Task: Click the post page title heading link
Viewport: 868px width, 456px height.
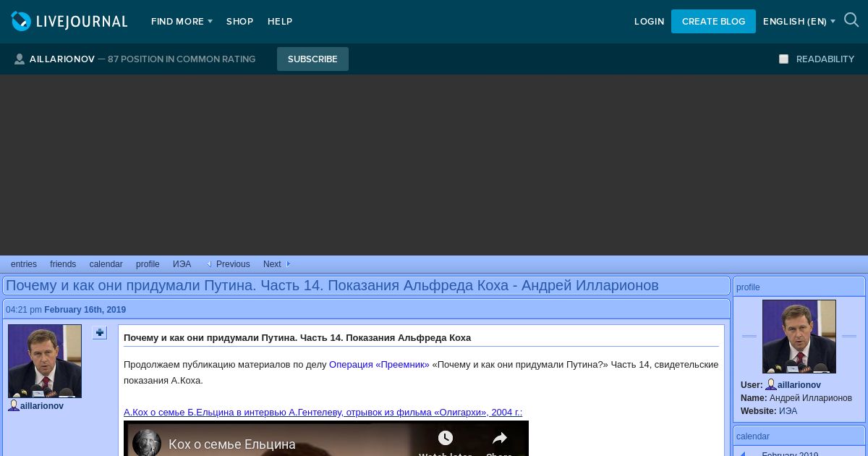Action: [x=332, y=285]
